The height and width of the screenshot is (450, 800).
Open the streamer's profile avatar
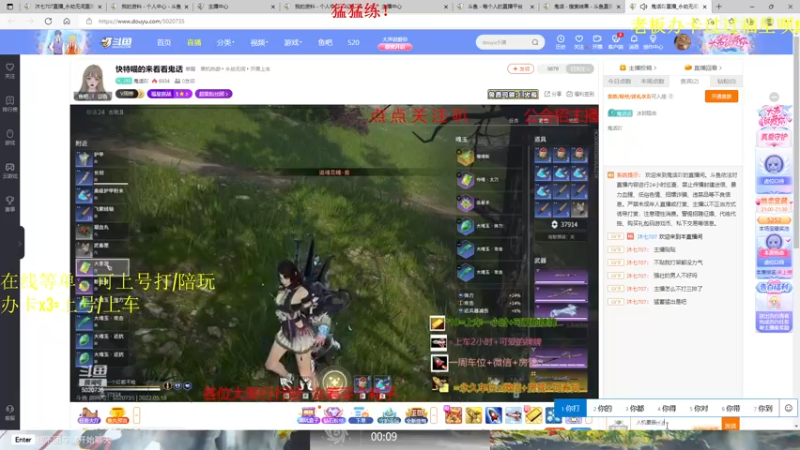click(93, 81)
